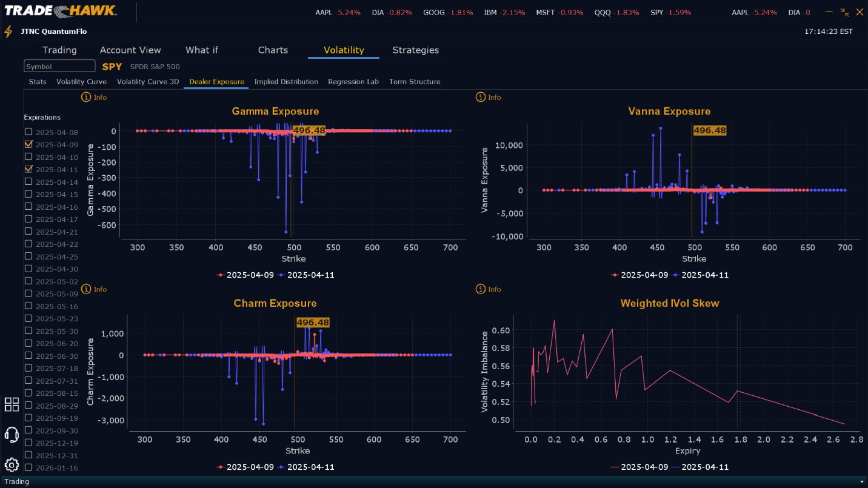Click the Trading label in bottom status bar
The height and width of the screenshot is (488, 868).
16,481
